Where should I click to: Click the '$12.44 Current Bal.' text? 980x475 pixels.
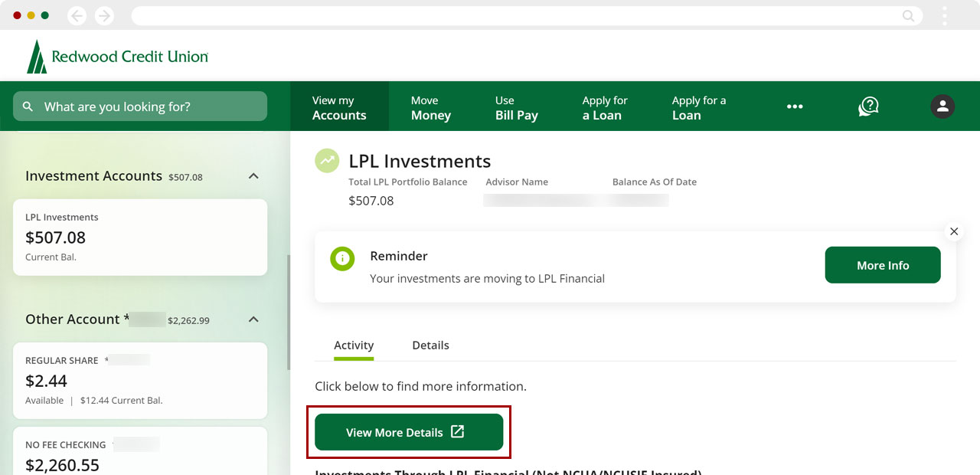(121, 400)
